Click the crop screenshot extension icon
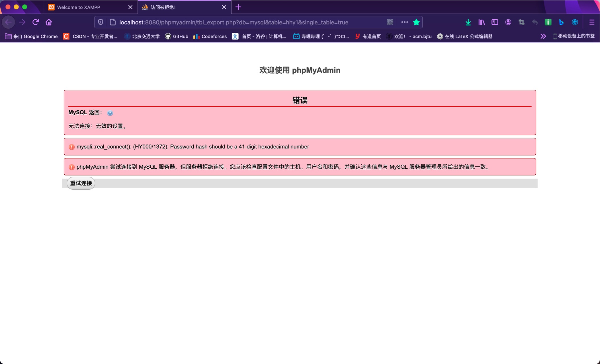600x364 pixels. coord(521,22)
